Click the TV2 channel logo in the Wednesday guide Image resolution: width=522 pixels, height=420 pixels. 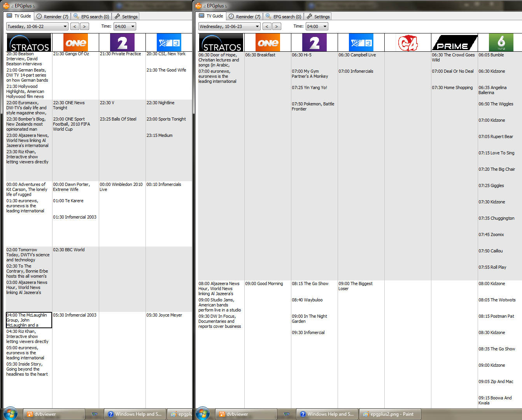click(x=314, y=42)
